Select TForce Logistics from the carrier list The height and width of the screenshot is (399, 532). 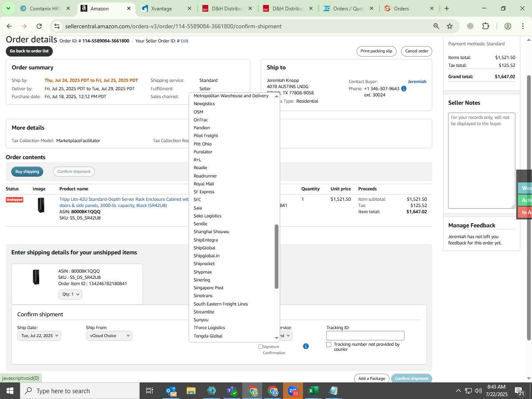209,328
